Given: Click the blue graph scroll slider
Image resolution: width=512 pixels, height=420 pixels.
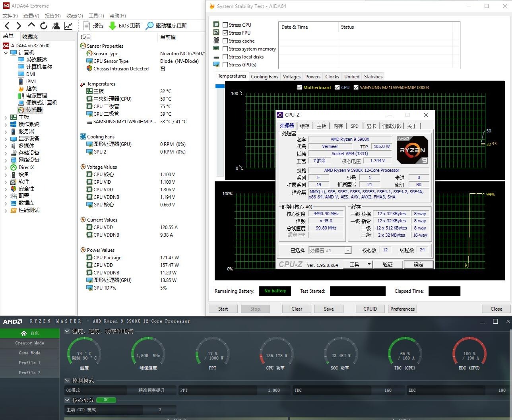Looking at the screenshot, I should pyautogui.click(x=220, y=86).
